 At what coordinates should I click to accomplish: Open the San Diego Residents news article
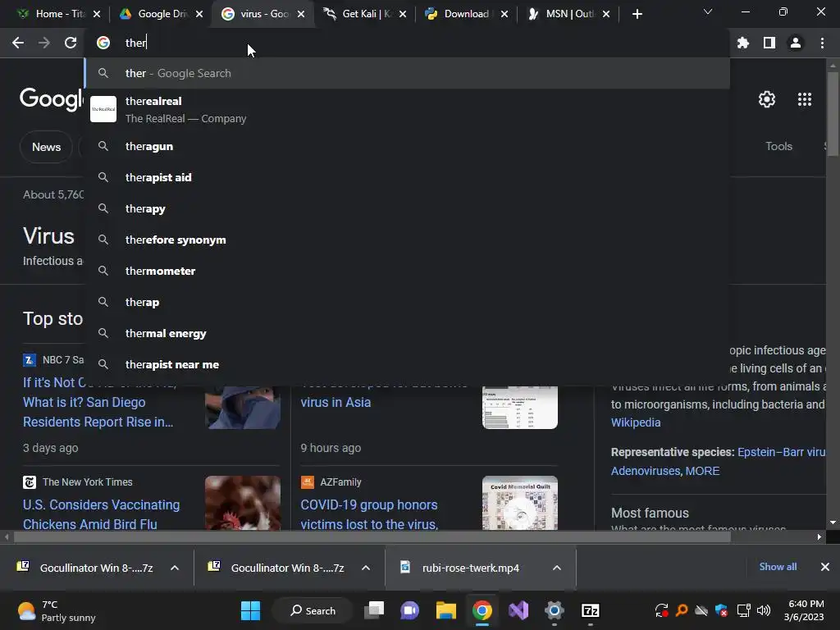98,402
